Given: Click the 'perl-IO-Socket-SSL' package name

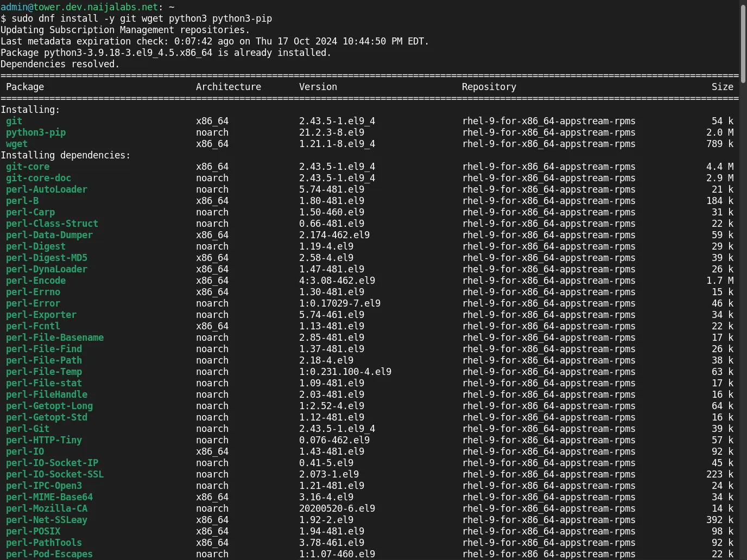Looking at the screenshot, I should coord(55,474).
